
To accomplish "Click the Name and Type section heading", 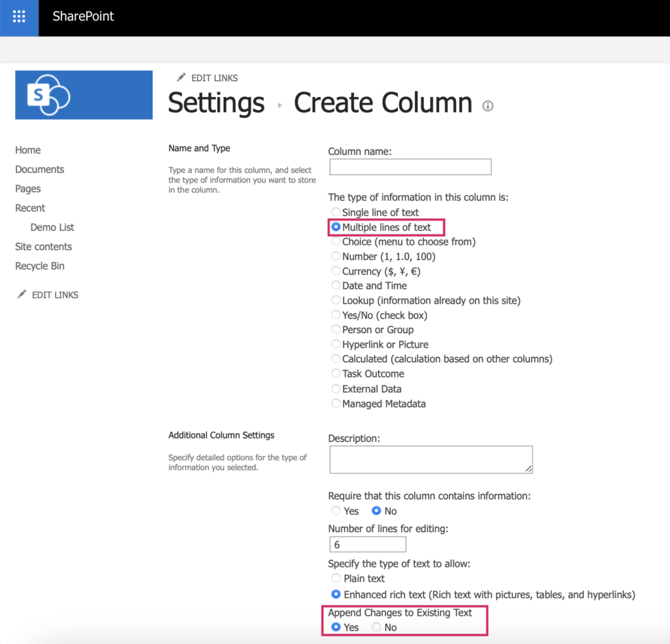I will point(199,149).
